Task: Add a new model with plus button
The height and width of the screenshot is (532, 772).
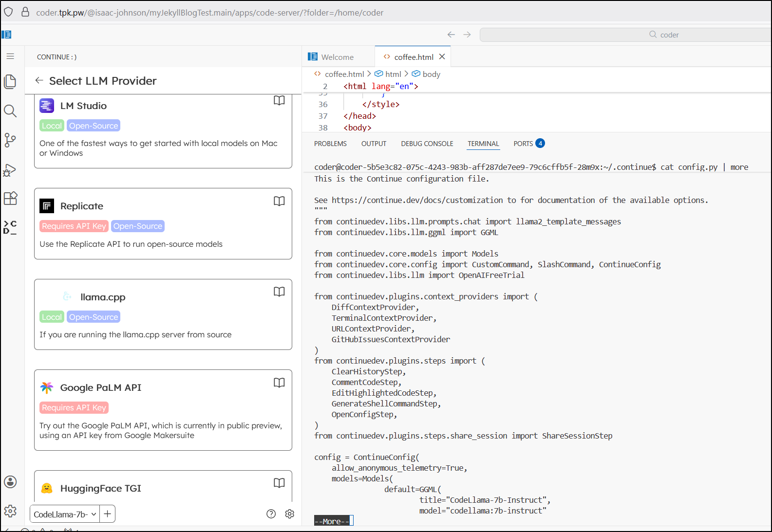Action: click(108, 514)
